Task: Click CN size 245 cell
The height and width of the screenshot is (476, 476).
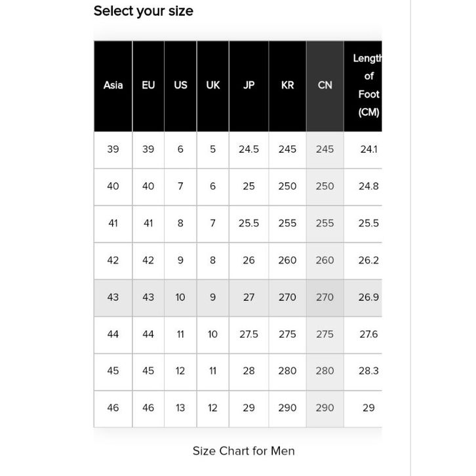Action: tap(325, 149)
